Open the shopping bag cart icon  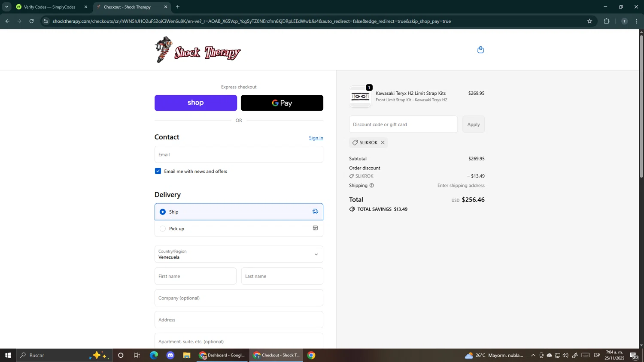[x=480, y=50]
